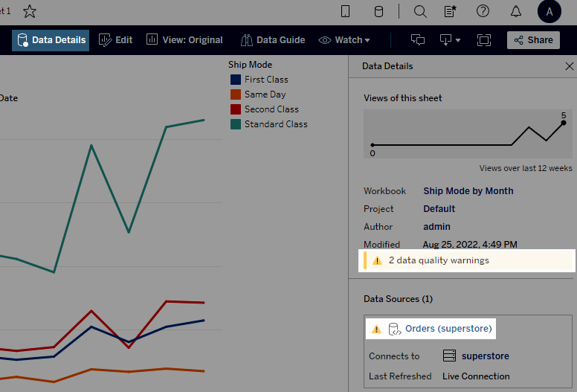Click the Data Sources (1) heading
577x392 pixels.
[x=398, y=299]
